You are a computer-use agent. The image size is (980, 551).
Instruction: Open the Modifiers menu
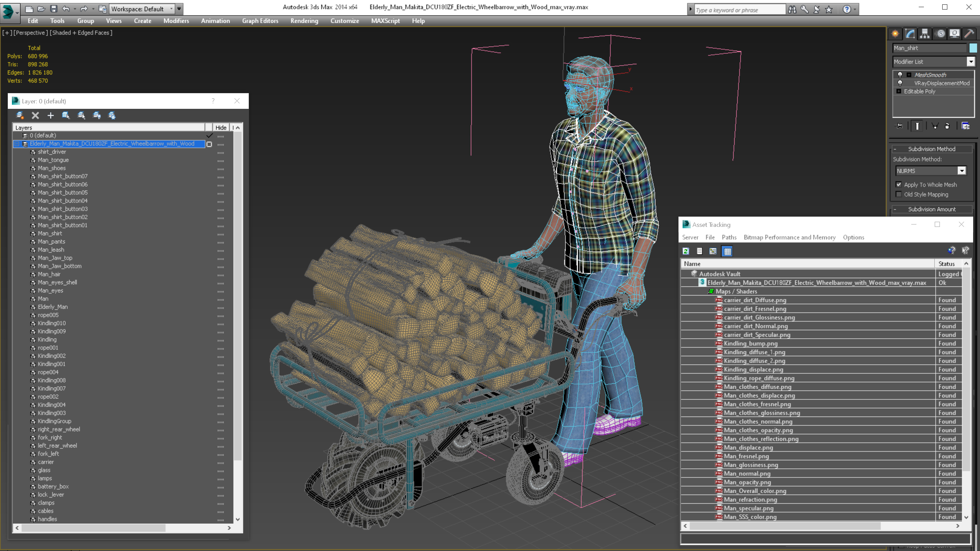click(x=176, y=21)
